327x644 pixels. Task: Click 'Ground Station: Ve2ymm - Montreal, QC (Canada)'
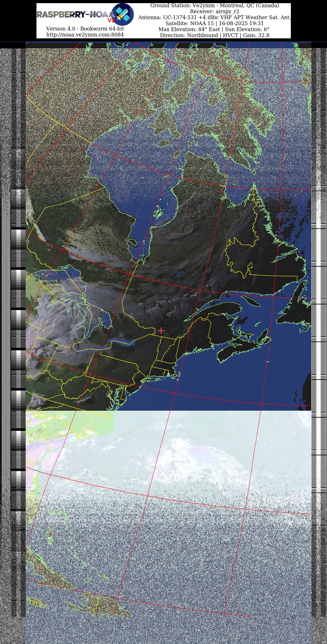click(214, 6)
